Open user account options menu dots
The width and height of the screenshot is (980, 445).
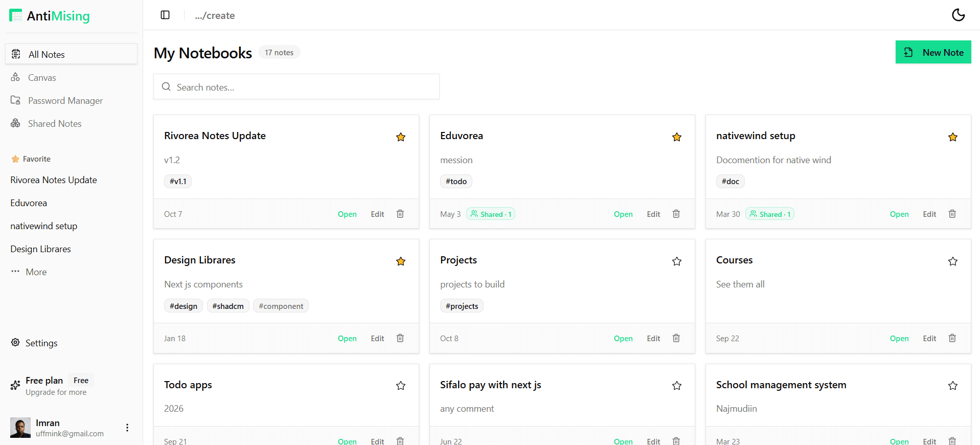(127, 428)
